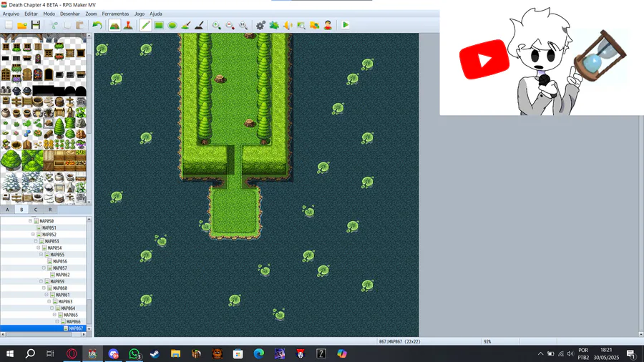Collapse the MAP060 tree node
Screen dimensions: 644x362
[44, 288]
